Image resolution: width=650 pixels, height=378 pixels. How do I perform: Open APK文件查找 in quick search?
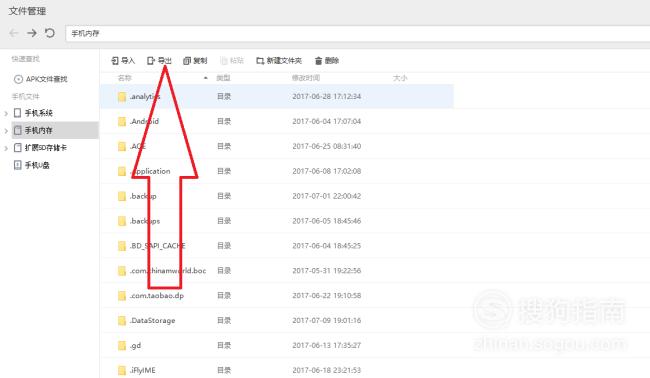[46, 79]
